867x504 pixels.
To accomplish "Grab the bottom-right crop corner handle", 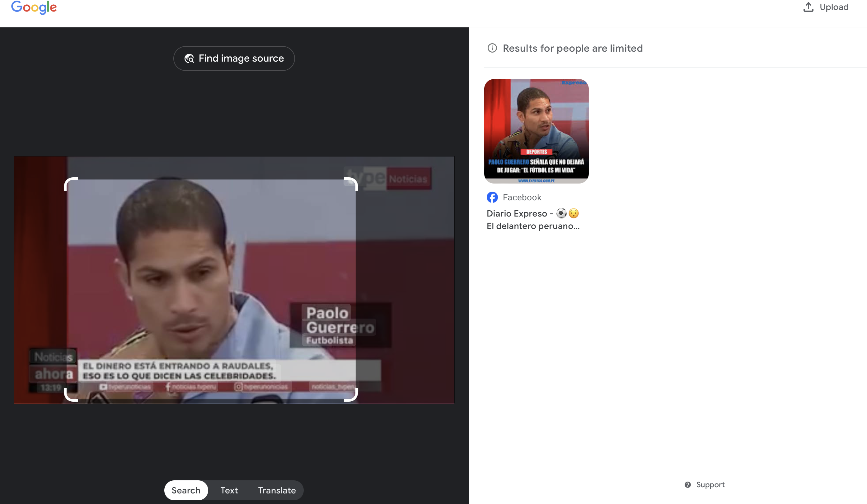I will [x=354, y=398].
